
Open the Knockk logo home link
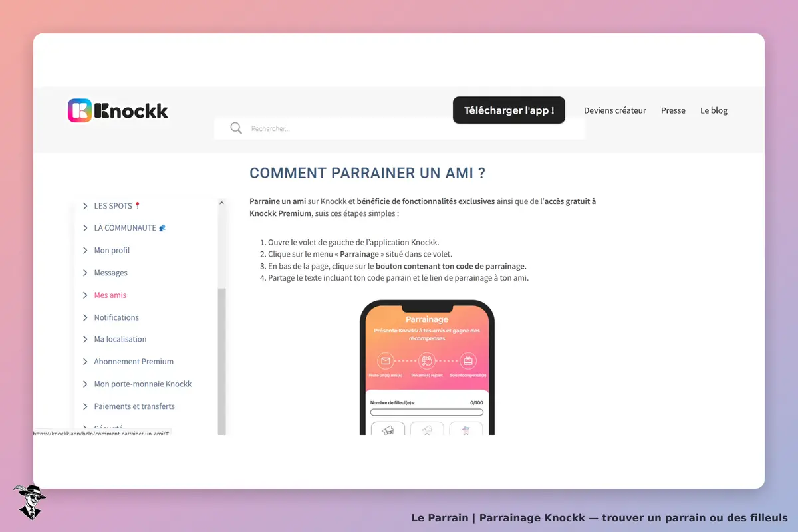point(118,110)
